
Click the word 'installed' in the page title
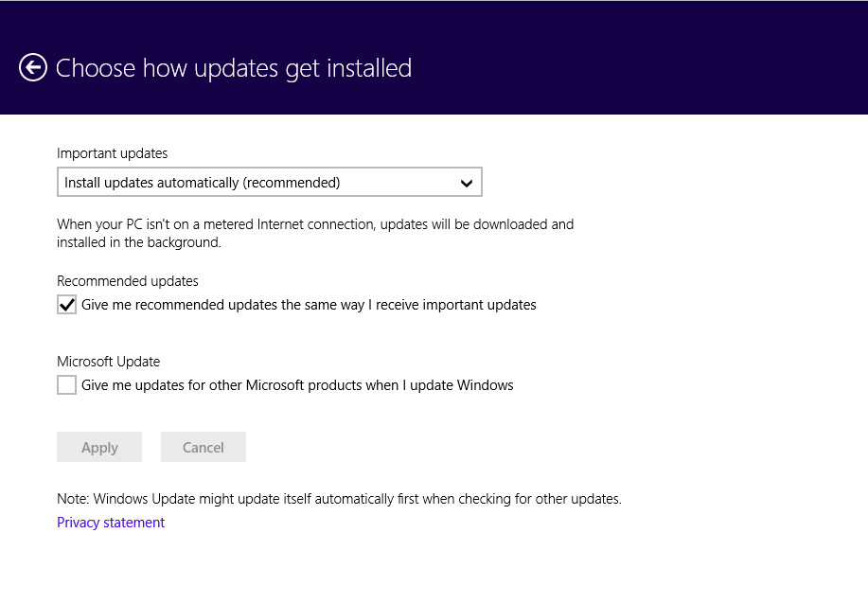point(369,68)
